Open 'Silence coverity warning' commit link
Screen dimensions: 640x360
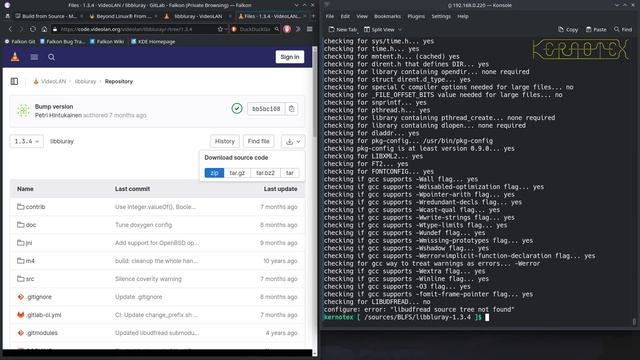point(148,279)
